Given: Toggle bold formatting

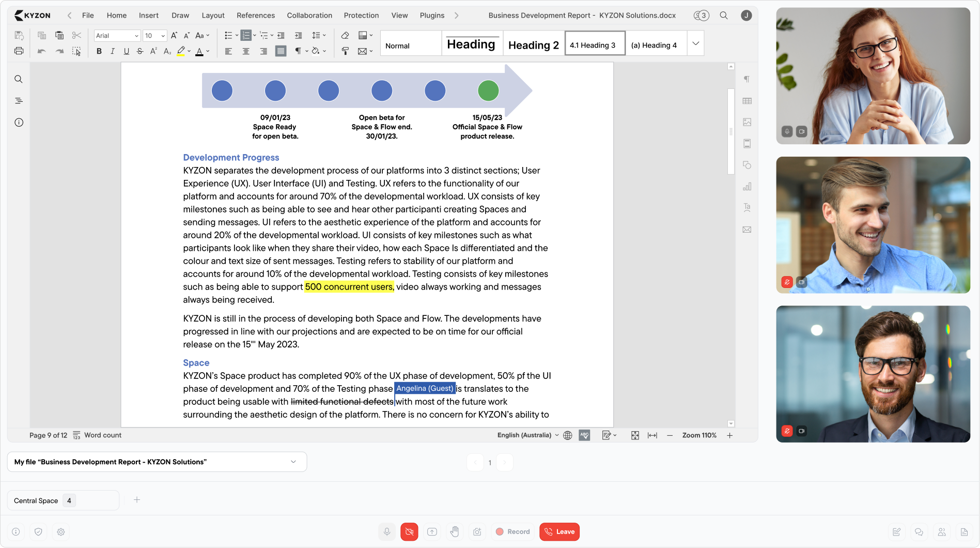Looking at the screenshot, I should click(x=99, y=51).
